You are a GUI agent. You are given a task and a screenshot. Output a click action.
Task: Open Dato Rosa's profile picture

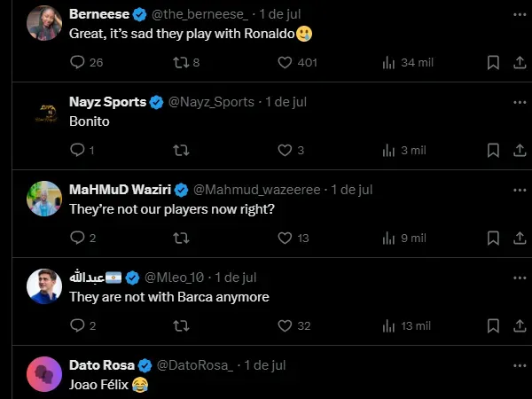tap(44, 373)
